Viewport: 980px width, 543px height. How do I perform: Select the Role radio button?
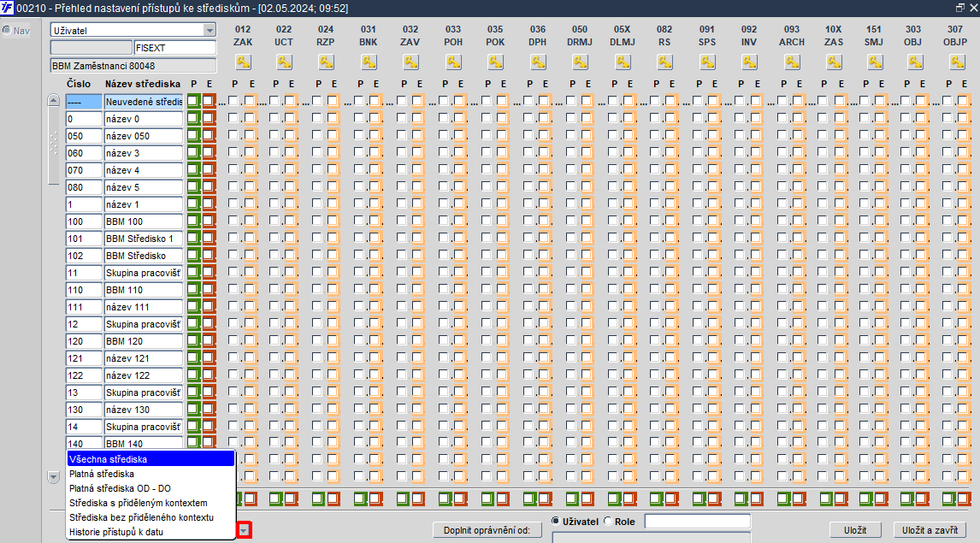coord(608,521)
